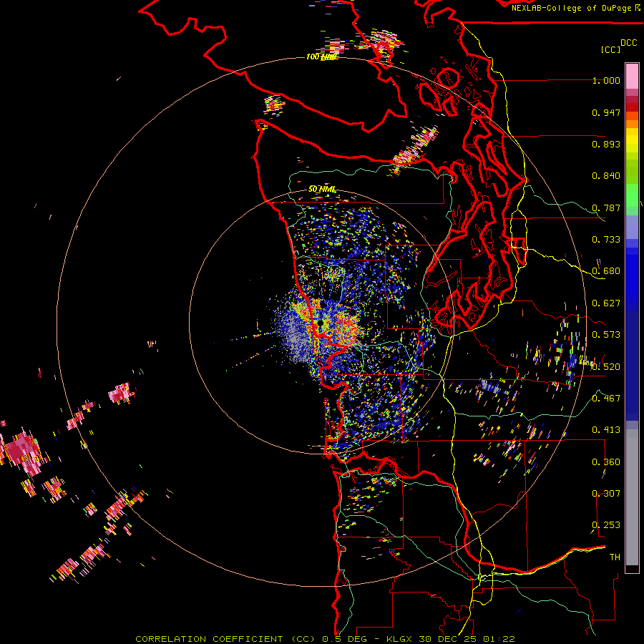Viewport: 644px width, 644px height.
Task: Pick the bright green segment of the color bar
Action: click(632, 195)
